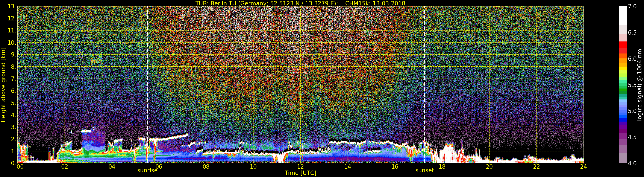Click the height axis tick '9.'
This screenshot has height=177, width=644.
point(13,55)
